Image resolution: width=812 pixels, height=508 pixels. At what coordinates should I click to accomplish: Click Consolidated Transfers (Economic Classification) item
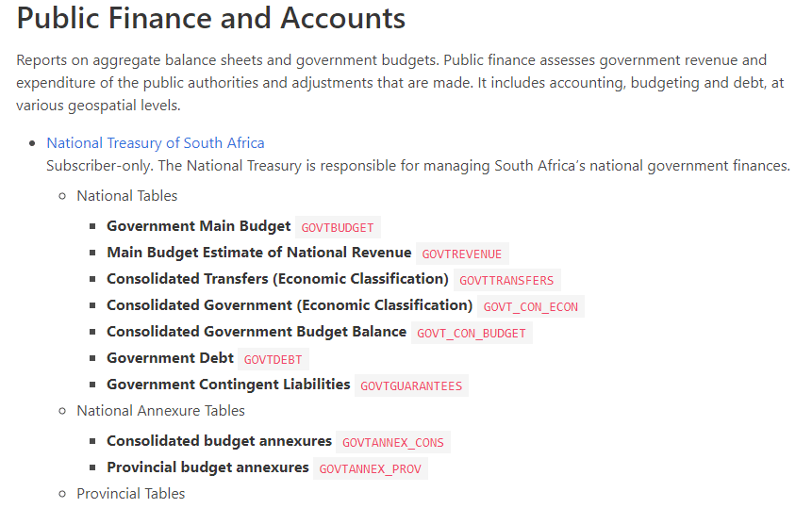(277, 279)
